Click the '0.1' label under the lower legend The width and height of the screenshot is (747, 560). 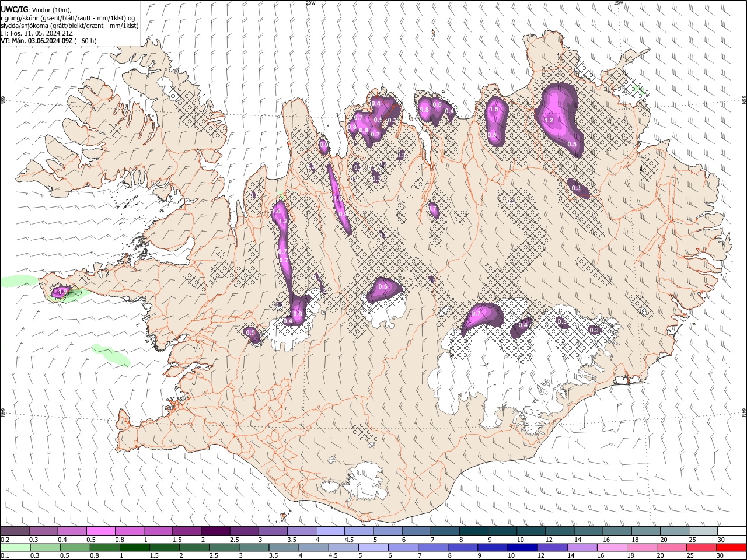4,555
